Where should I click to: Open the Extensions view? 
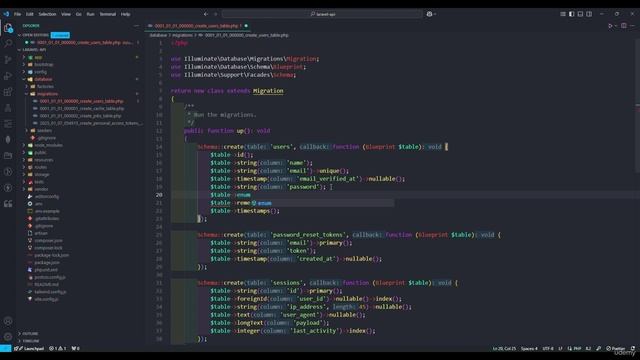point(8,92)
